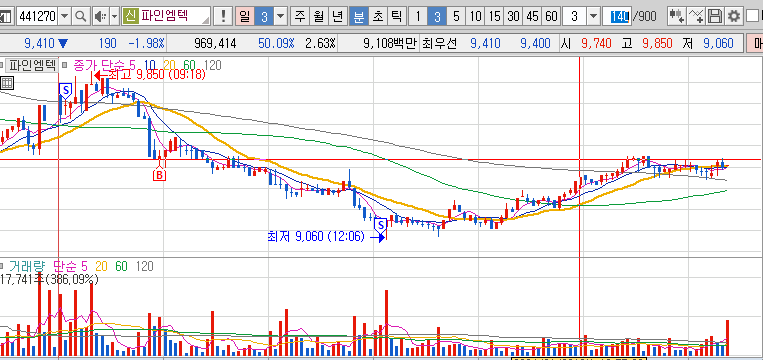Choose the 3 minute interval between 1 and 5
This screenshot has width=763, height=360.
437,17
